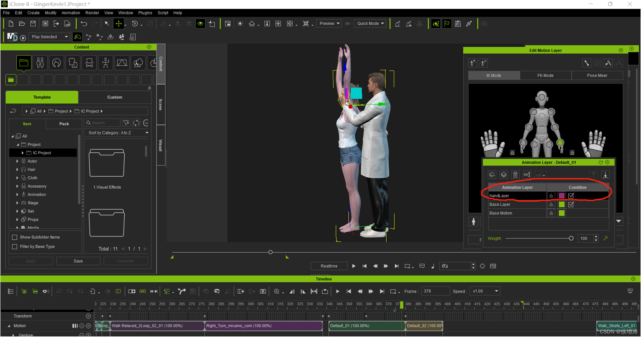Open the 1.Visual Effects folder thumbnail

coord(107,163)
